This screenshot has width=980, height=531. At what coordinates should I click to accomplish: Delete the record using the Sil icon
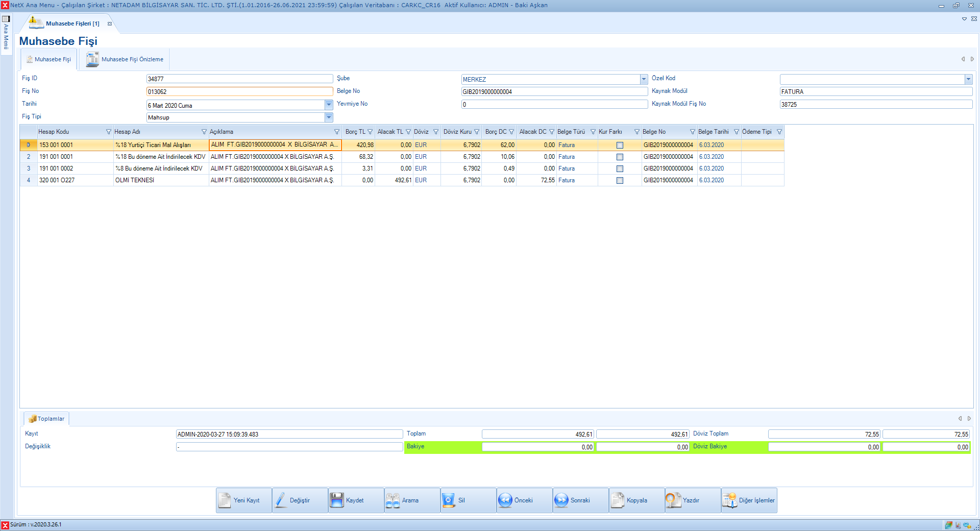pos(448,500)
